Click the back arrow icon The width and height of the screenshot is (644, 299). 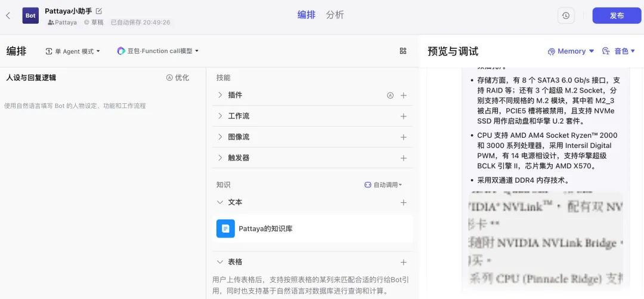(x=8, y=16)
